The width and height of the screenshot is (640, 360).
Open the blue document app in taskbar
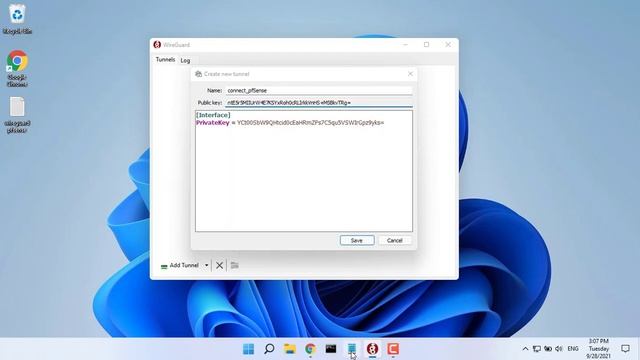tap(351, 349)
